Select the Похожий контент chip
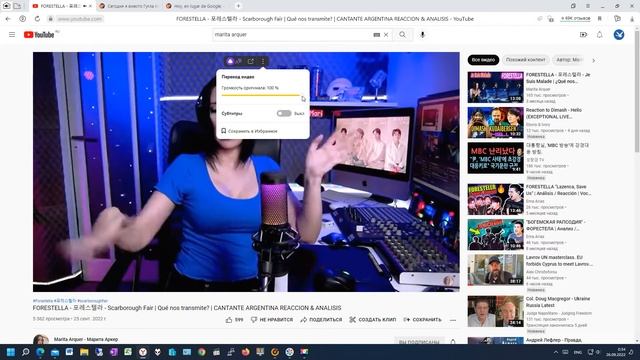This screenshot has height=360, width=640. click(525, 60)
